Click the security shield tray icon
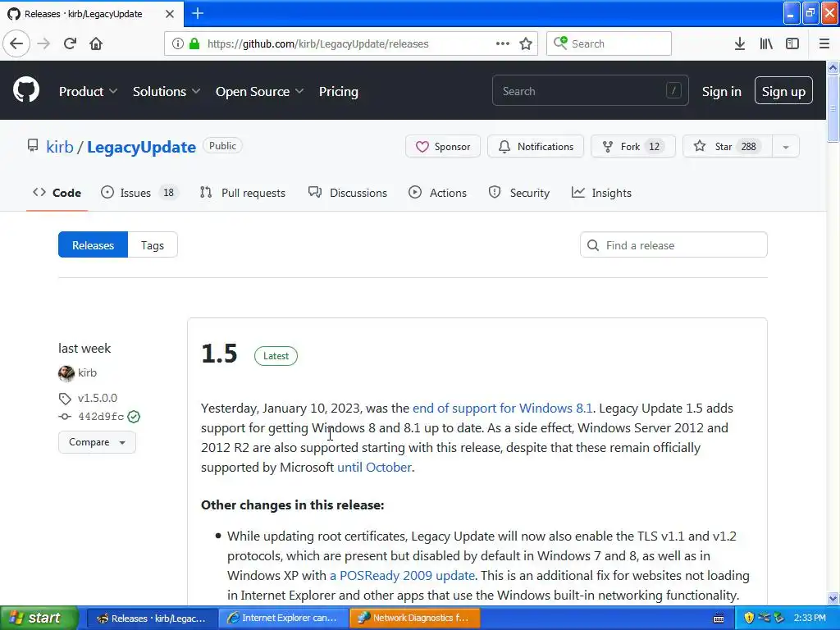The height and width of the screenshot is (630, 840). point(749,618)
